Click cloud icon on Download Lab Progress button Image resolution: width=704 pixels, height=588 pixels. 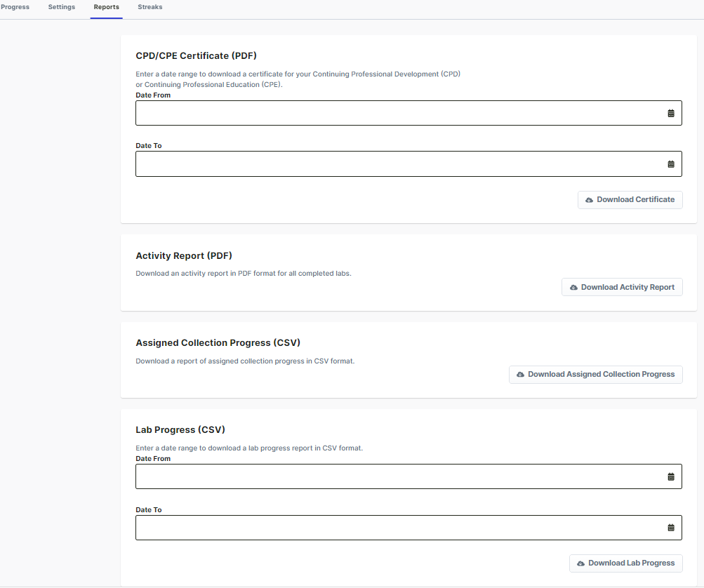(x=580, y=563)
